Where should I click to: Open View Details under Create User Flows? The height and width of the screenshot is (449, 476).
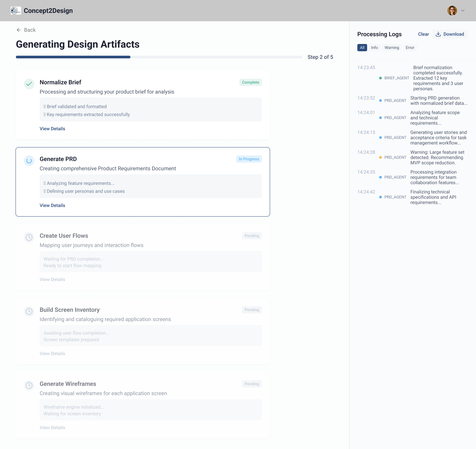tap(52, 279)
